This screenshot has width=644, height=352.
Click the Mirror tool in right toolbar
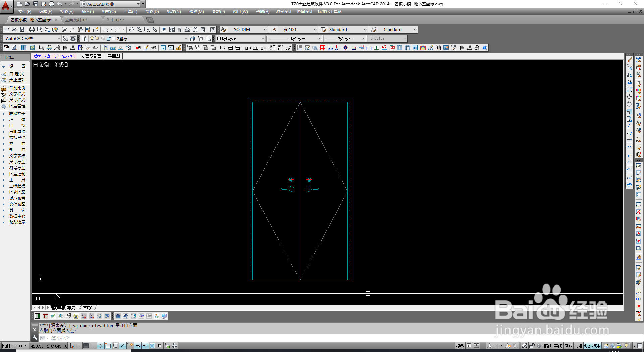pos(629,75)
